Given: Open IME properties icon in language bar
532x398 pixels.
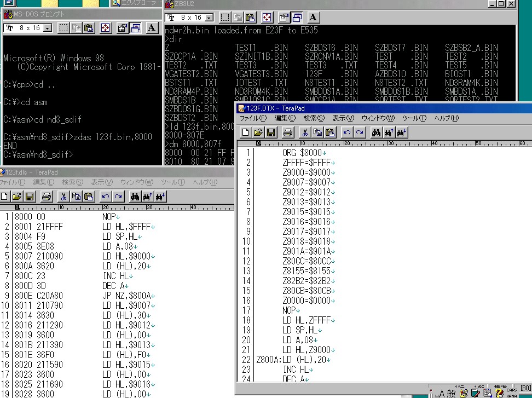Looking at the screenshot, I should 488,394.
